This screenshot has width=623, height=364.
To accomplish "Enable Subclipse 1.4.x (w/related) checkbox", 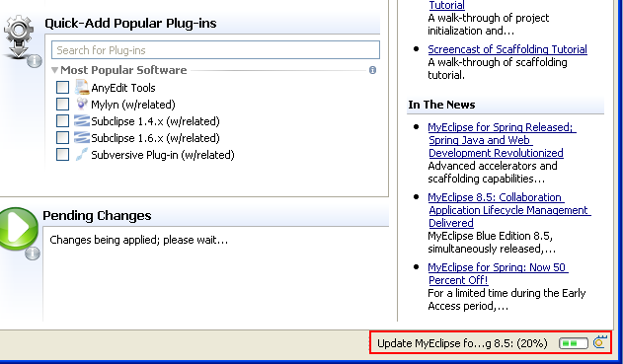I will point(62,120).
